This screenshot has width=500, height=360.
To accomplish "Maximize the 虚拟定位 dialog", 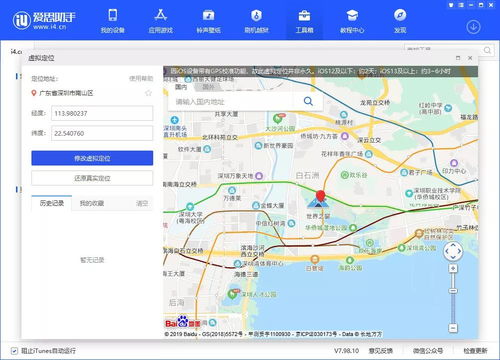I will pyautogui.click(x=458, y=58).
